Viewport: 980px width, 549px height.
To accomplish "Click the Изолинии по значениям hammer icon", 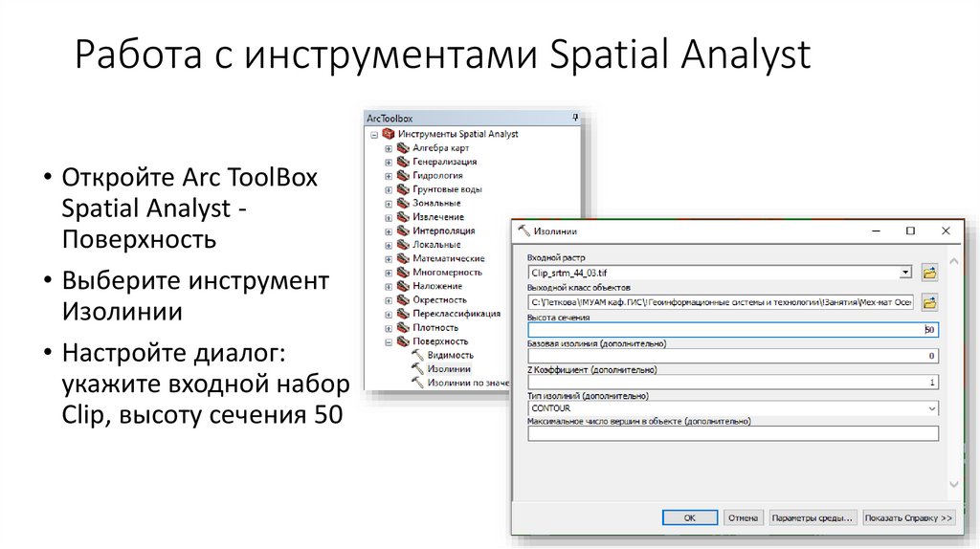I will (x=417, y=383).
